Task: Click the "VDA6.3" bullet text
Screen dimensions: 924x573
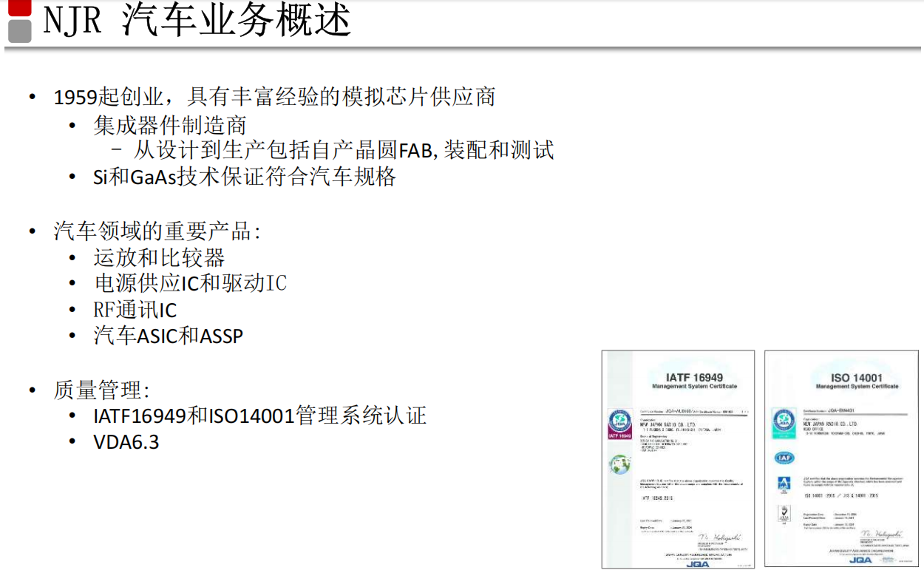Action: 126,442
